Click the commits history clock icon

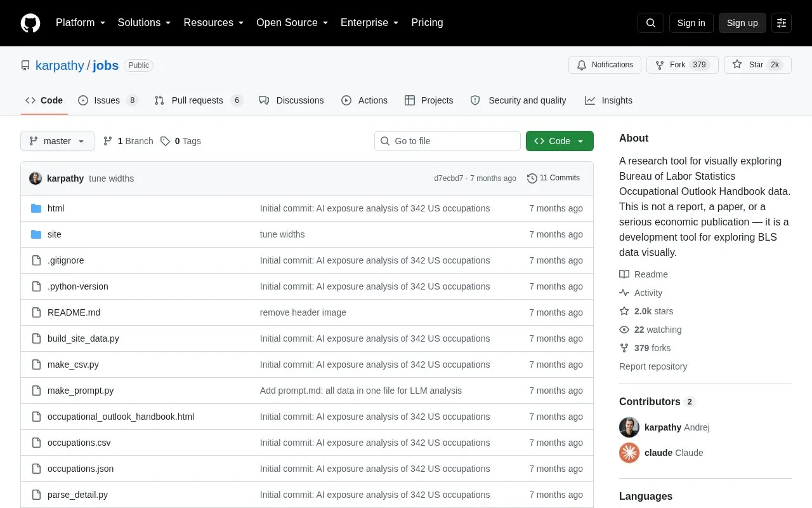point(532,178)
